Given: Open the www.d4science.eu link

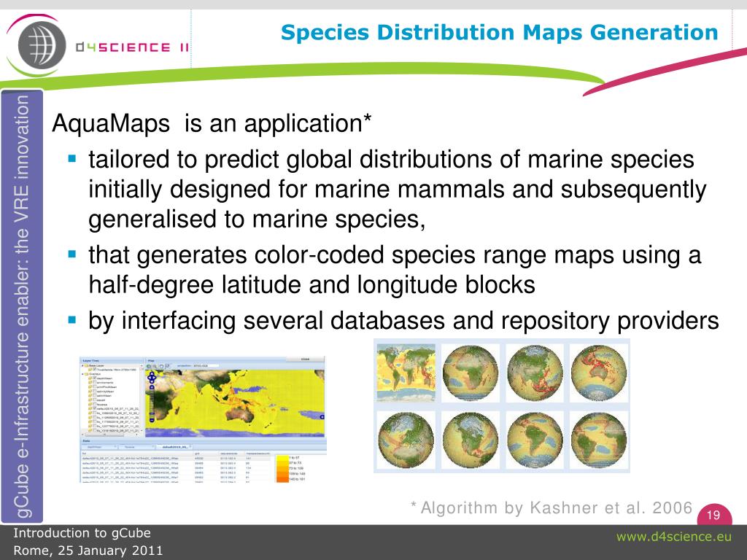Looking at the screenshot, I should (x=673, y=537).
